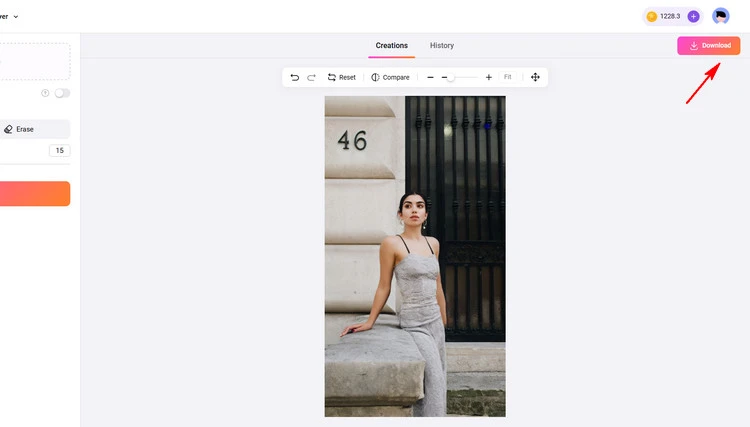Open the user avatar profile
The height and width of the screenshot is (427, 750).
[720, 16]
